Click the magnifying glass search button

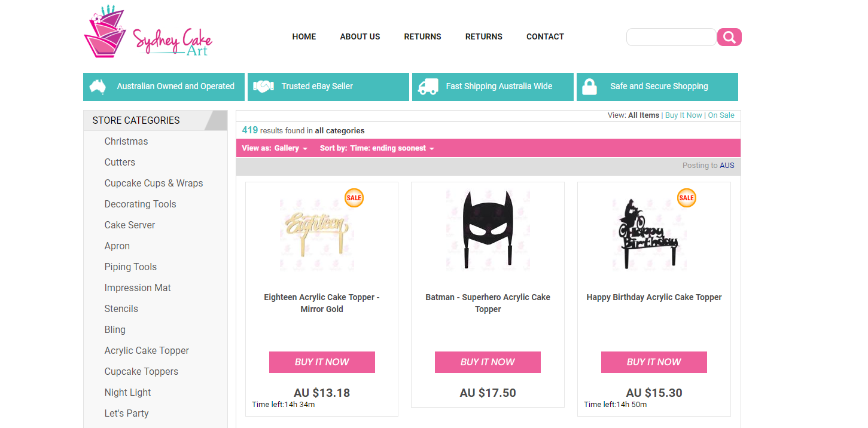coord(729,37)
